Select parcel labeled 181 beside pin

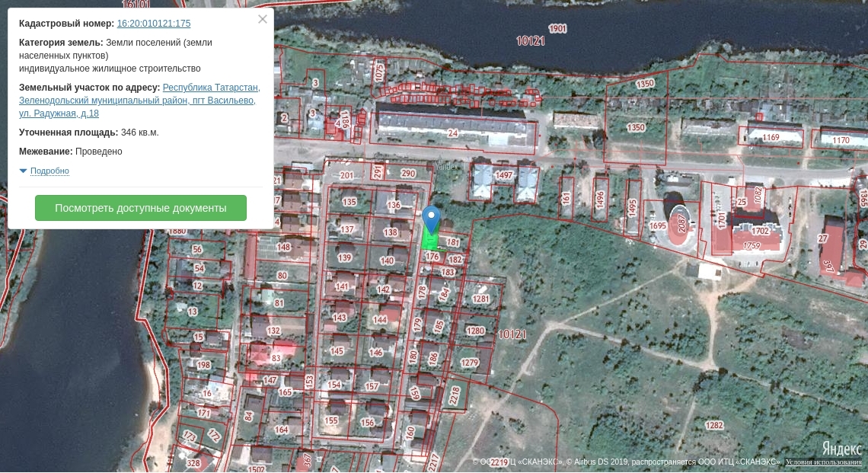pos(454,242)
